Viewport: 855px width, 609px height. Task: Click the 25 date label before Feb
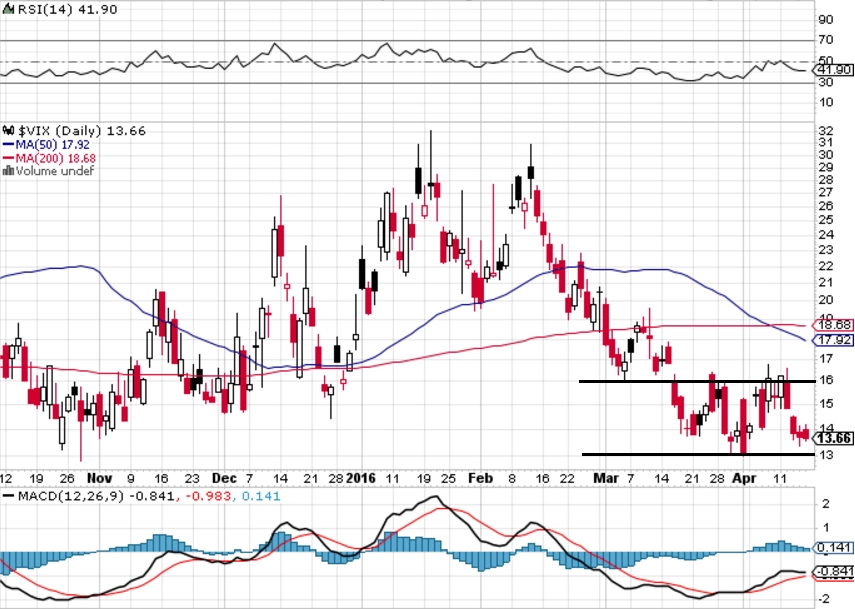[448, 479]
